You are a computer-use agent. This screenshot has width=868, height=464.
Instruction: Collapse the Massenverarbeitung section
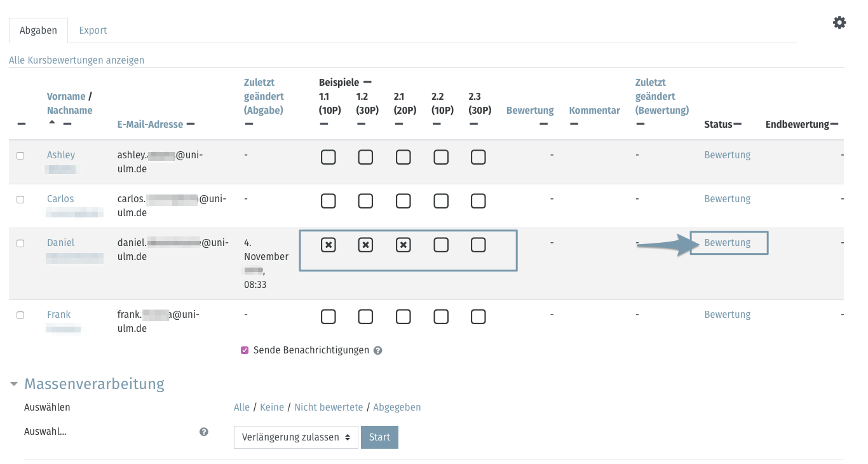(x=87, y=384)
